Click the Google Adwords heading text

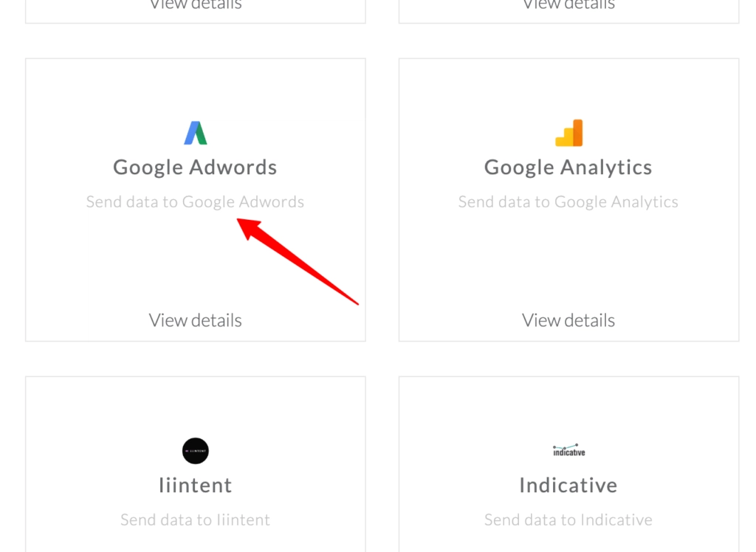click(x=195, y=167)
